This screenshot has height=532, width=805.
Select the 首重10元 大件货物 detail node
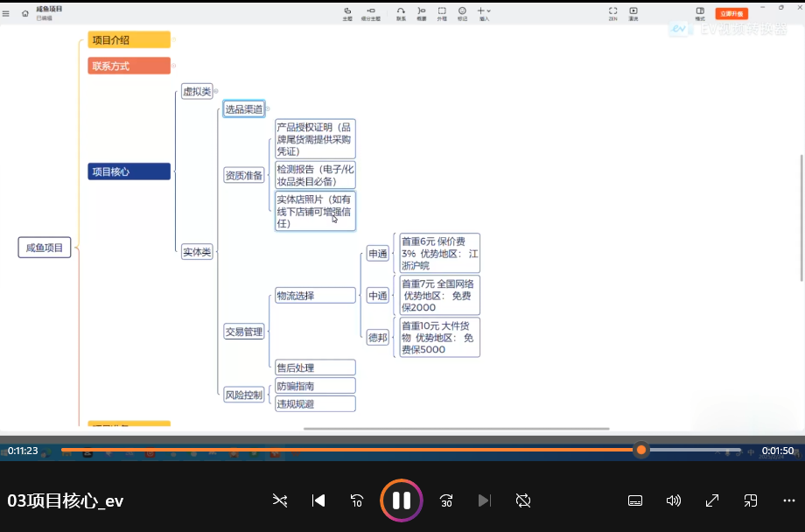439,338
